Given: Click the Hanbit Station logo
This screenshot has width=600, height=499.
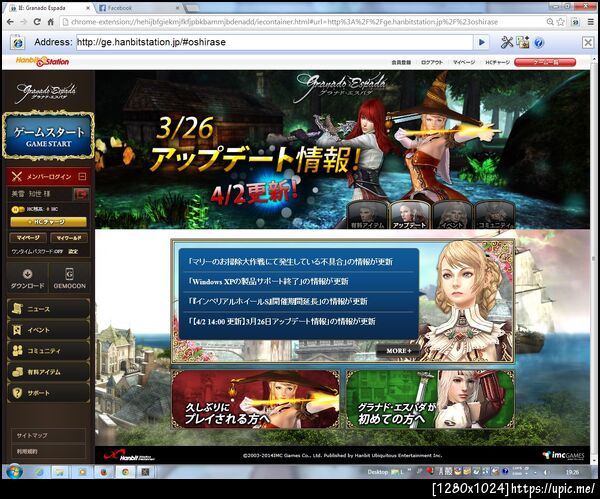Looking at the screenshot, I should (42, 62).
